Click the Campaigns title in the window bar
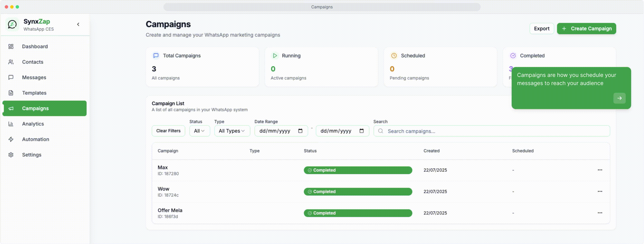Viewport: 644px width, 244px height. point(322,7)
